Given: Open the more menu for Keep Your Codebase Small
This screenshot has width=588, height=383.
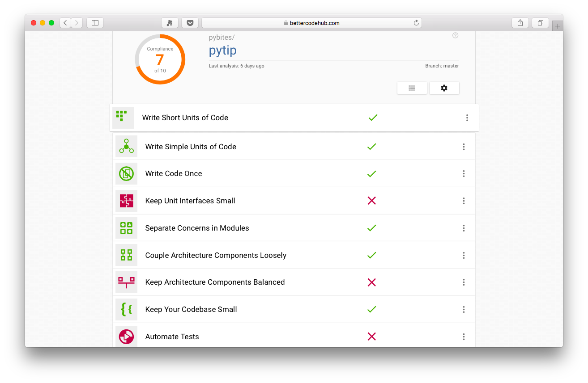Looking at the screenshot, I should pyautogui.click(x=464, y=309).
